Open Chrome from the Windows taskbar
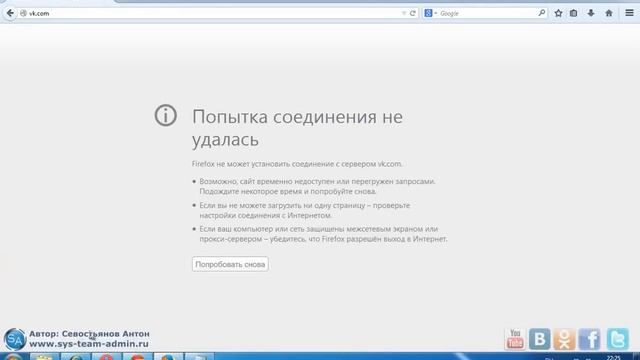Screen dimensions: 640x360 point(138,357)
